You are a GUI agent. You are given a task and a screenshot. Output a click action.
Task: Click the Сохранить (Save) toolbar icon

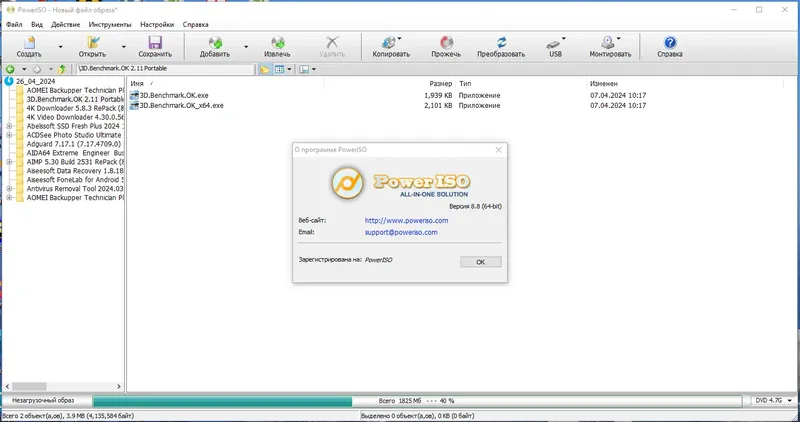(155, 43)
